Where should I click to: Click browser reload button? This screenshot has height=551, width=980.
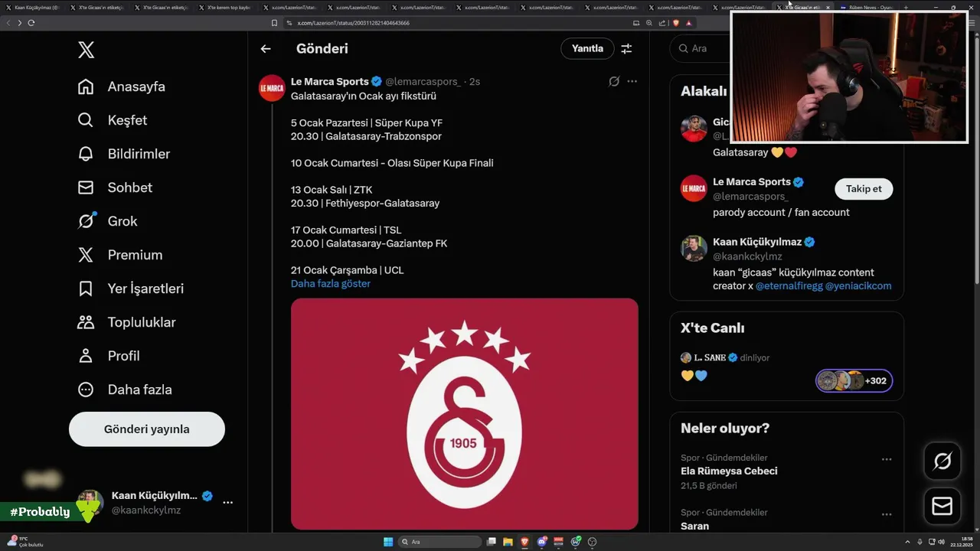[x=31, y=23]
